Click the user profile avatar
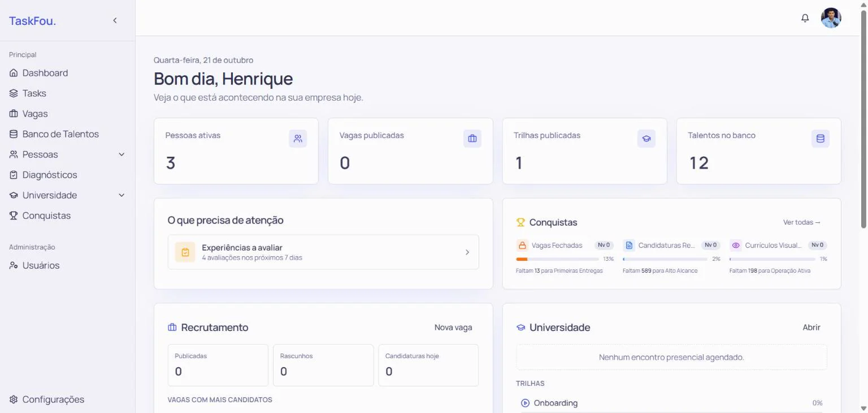Viewport: 868px width, 413px height. tap(831, 18)
